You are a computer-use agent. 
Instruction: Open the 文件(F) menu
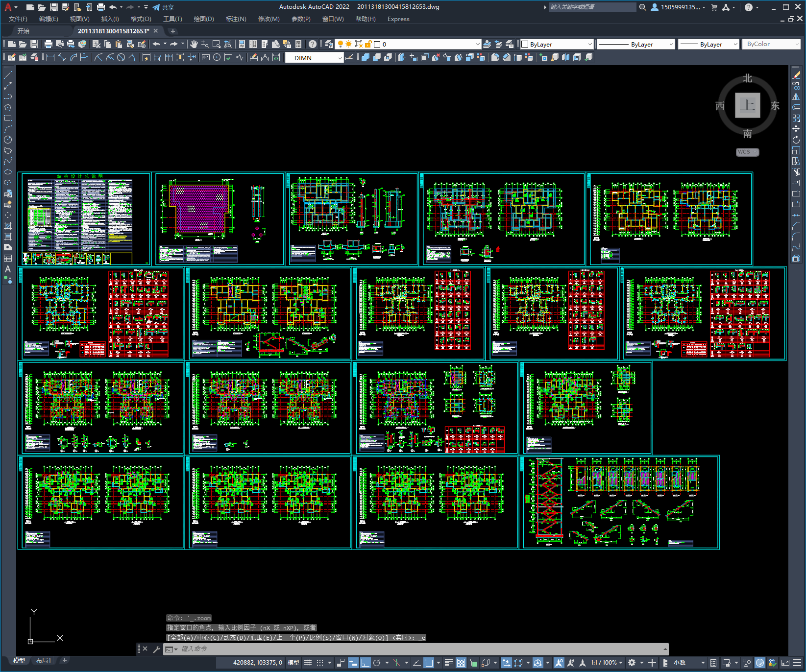coord(18,19)
